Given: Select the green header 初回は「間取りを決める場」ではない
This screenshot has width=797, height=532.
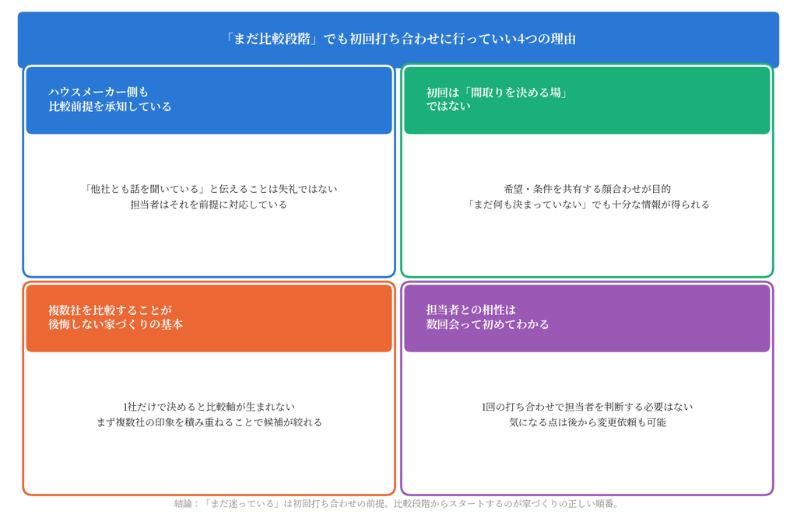Looking at the screenshot, I should pos(587,100).
